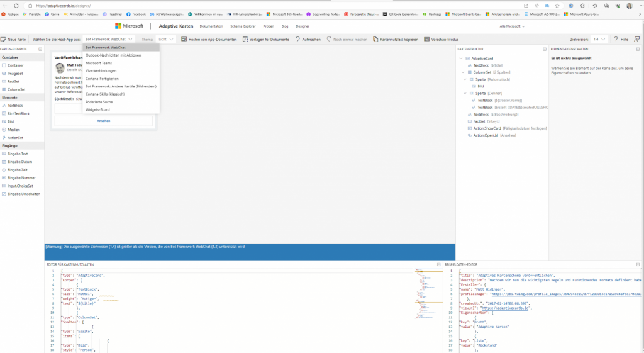Click the feedback icon next to Hilfe
Image resolution: width=644 pixels, height=353 pixels.
636,40
